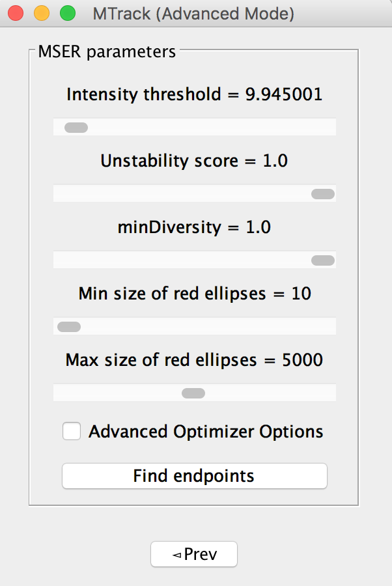Close the MTrack window with the red button
The height and width of the screenshot is (586, 392).
coord(16,13)
